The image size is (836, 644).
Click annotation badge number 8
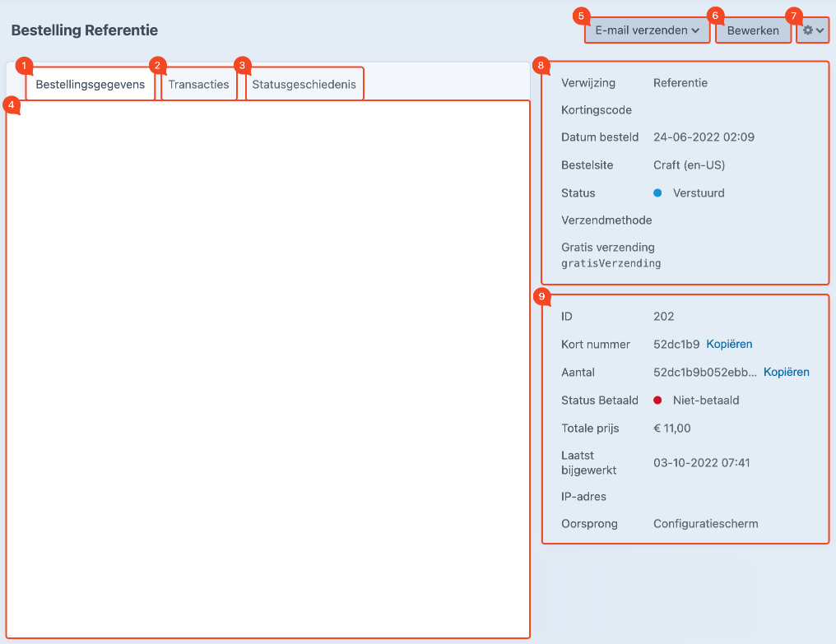click(540, 65)
